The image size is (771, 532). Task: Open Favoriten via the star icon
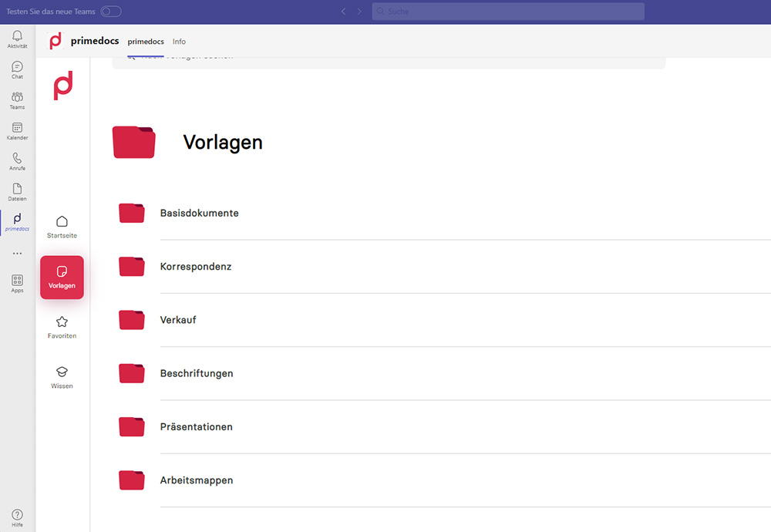click(x=61, y=326)
